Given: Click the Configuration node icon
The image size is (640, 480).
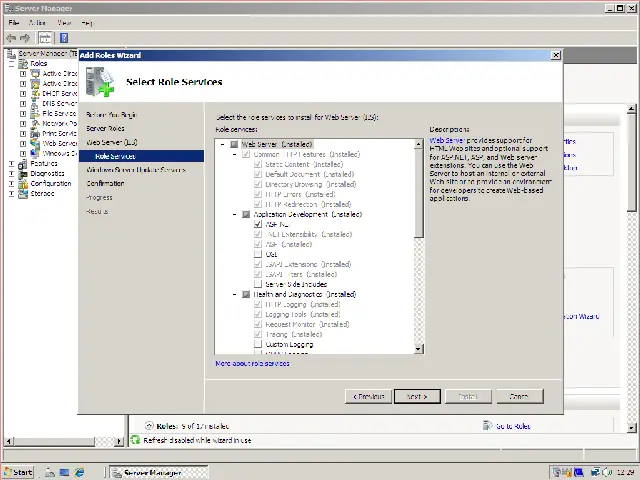Looking at the screenshot, I should pos(23,184).
